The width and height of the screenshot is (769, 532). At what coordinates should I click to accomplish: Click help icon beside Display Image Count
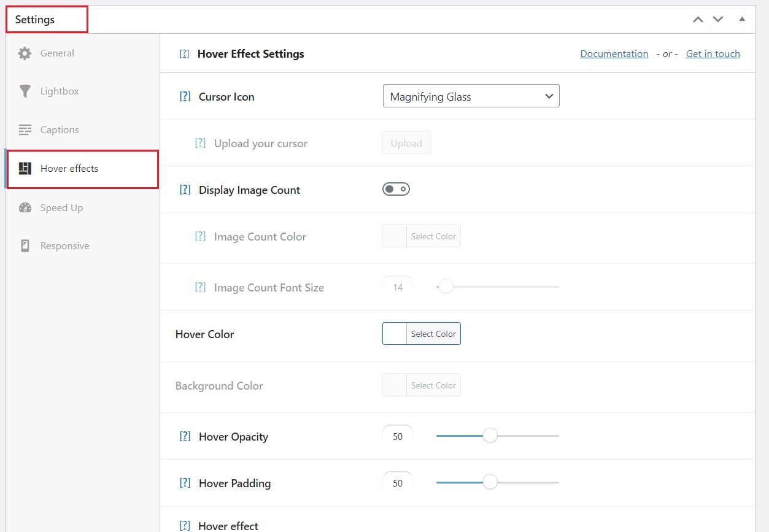[x=185, y=190]
